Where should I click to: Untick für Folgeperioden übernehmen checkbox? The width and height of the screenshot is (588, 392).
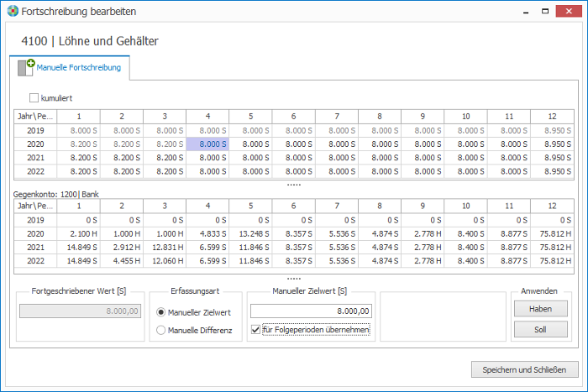pyautogui.click(x=255, y=330)
